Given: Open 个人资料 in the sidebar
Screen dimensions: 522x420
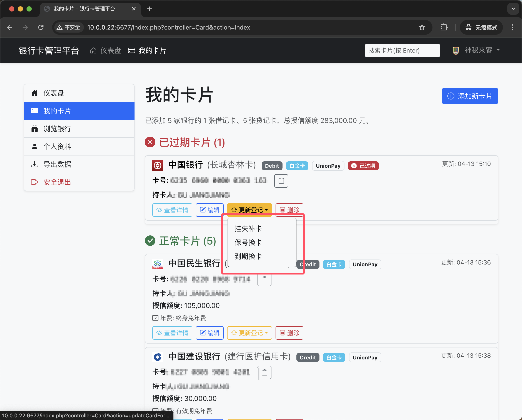Looking at the screenshot, I should [79, 146].
